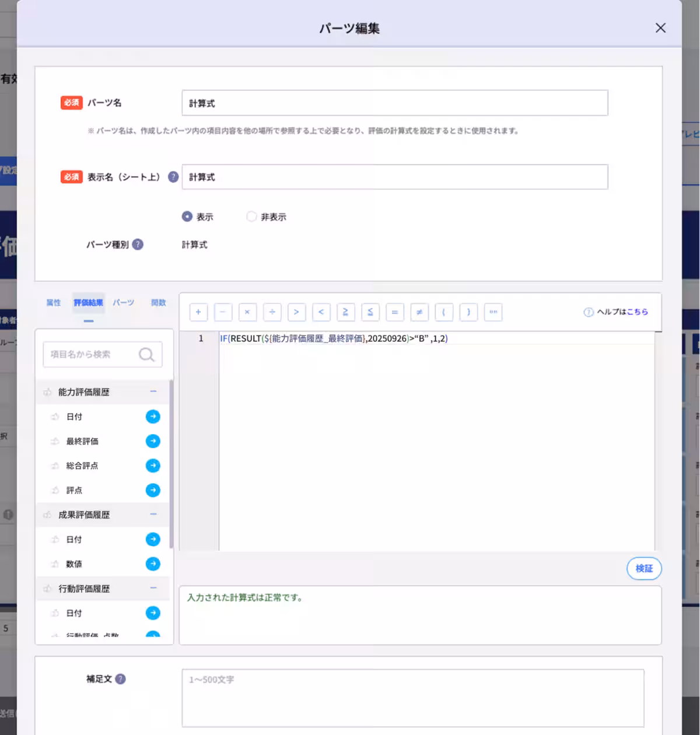700x735 pixels.
Task: Collapse the 能力評価履歴 group
Action: 153,391
